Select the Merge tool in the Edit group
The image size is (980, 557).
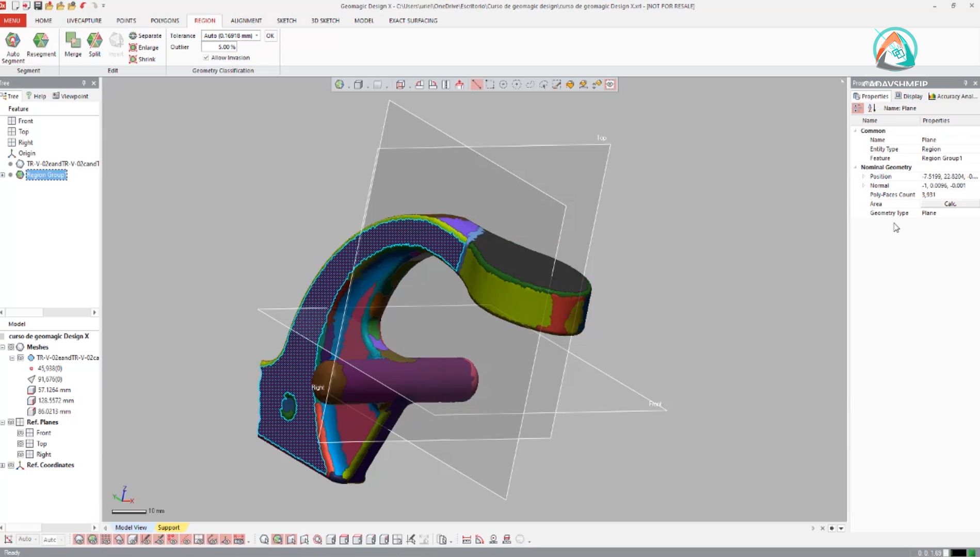point(72,45)
